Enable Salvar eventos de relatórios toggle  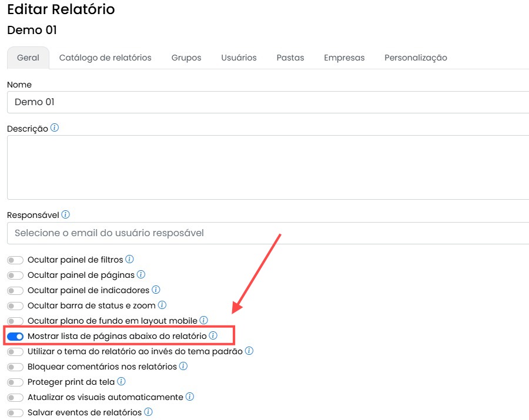pyautogui.click(x=15, y=412)
